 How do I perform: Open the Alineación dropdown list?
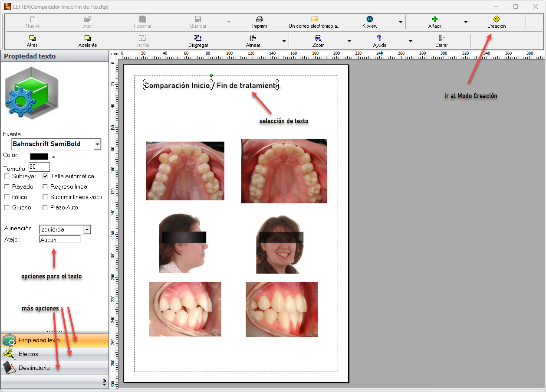click(87, 230)
